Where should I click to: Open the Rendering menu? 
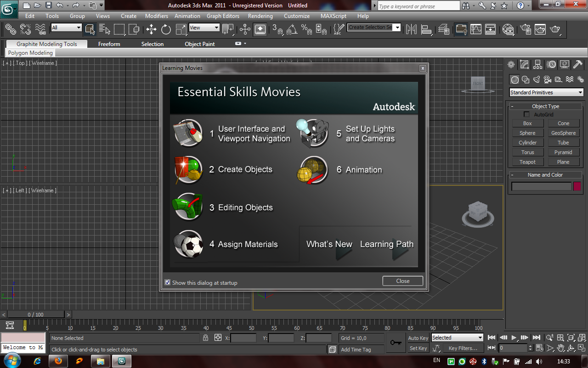[260, 16]
